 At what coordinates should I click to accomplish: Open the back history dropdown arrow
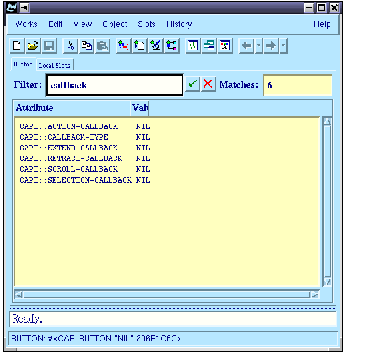pos(259,46)
